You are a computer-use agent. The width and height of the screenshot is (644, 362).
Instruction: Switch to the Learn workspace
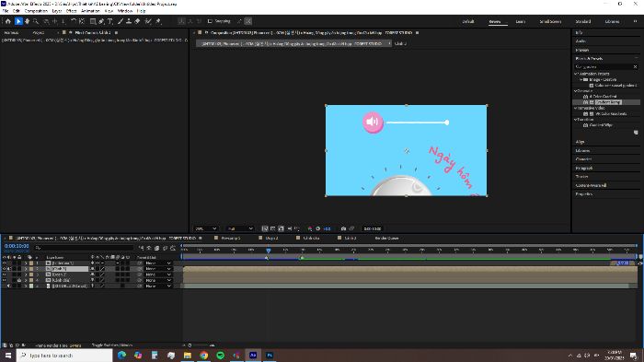(x=521, y=21)
